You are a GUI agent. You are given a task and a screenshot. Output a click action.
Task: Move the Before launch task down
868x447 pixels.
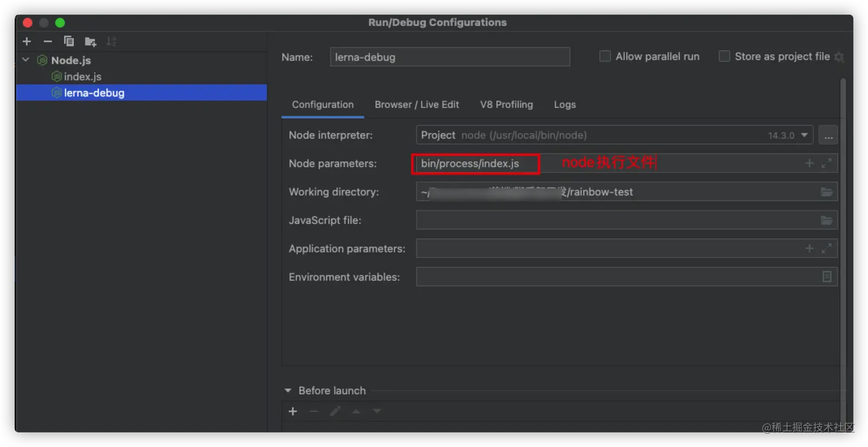377,411
